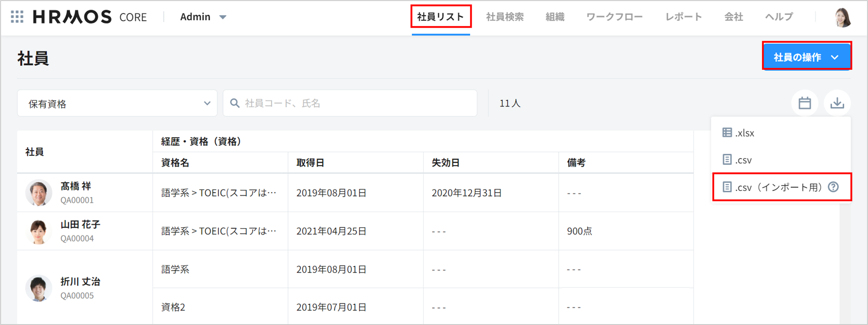This screenshot has height=325, width=868.
Task: Open 折川 丈治's profile photo
Action: pyautogui.click(x=39, y=288)
